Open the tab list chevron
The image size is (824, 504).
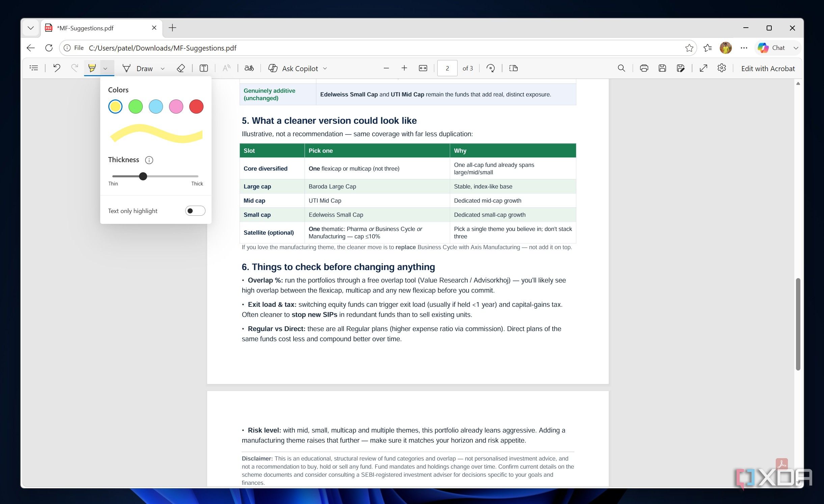30,28
